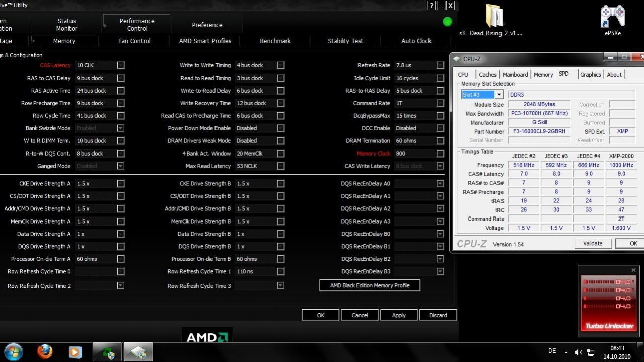
Task: Expand the Ganged Mode dropdown
Action: pos(121,166)
